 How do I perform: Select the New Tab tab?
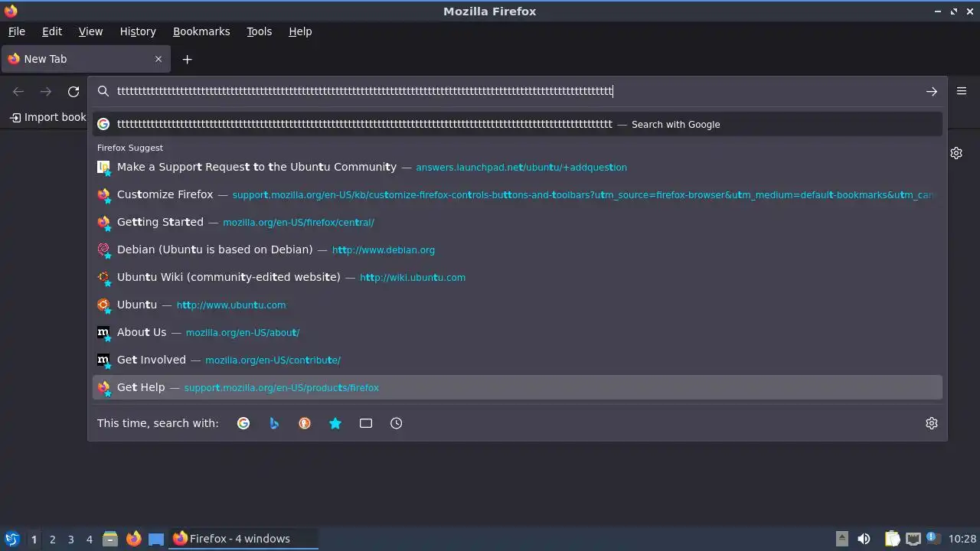(x=84, y=59)
